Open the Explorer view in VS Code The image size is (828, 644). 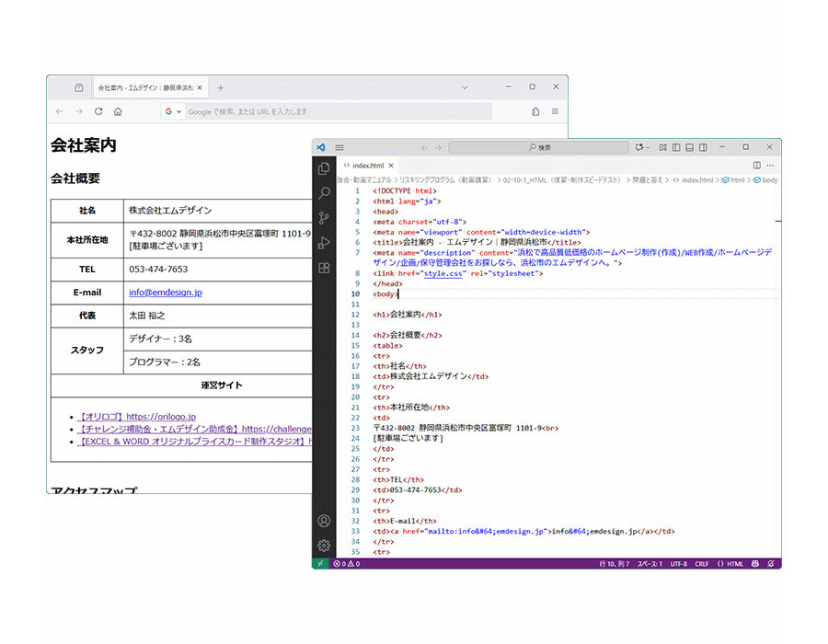324,168
